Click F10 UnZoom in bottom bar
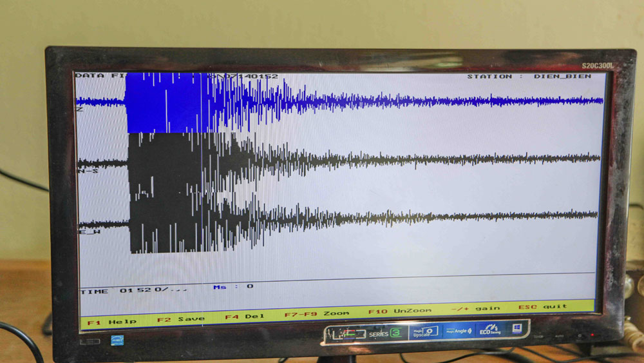Image resolution: width=644 pixels, height=363 pixels. pyautogui.click(x=399, y=311)
